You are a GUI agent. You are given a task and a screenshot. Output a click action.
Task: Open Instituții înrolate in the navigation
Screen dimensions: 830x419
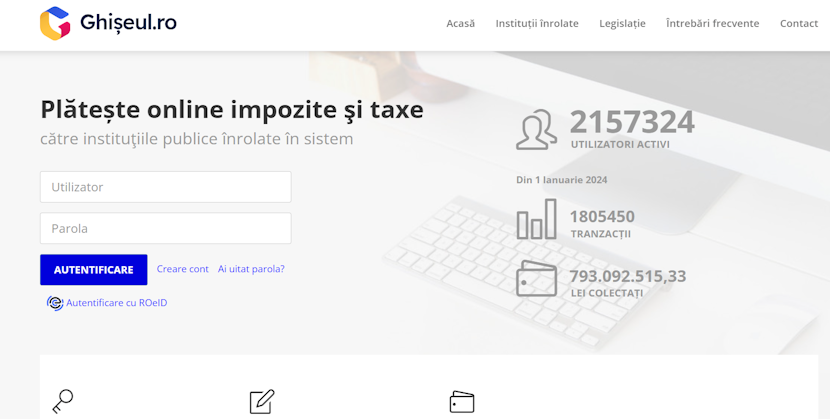click(x=537, y=23)
